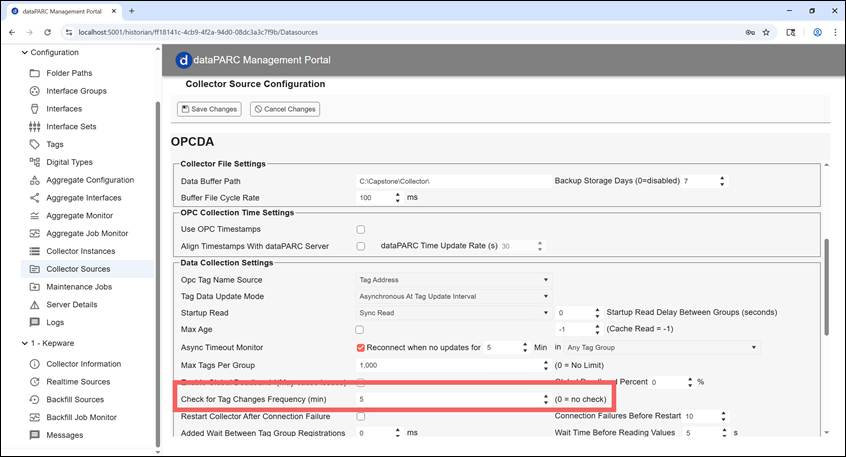Adjust Wait Time Before Reading Values stepper
Screen dimensions: 846x457
(x=723, y=433)
